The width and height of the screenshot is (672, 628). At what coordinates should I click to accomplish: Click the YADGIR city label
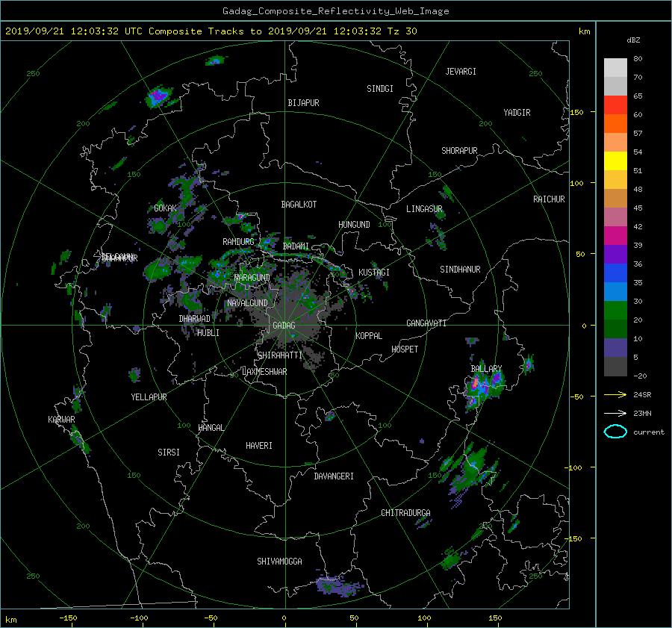517,113
